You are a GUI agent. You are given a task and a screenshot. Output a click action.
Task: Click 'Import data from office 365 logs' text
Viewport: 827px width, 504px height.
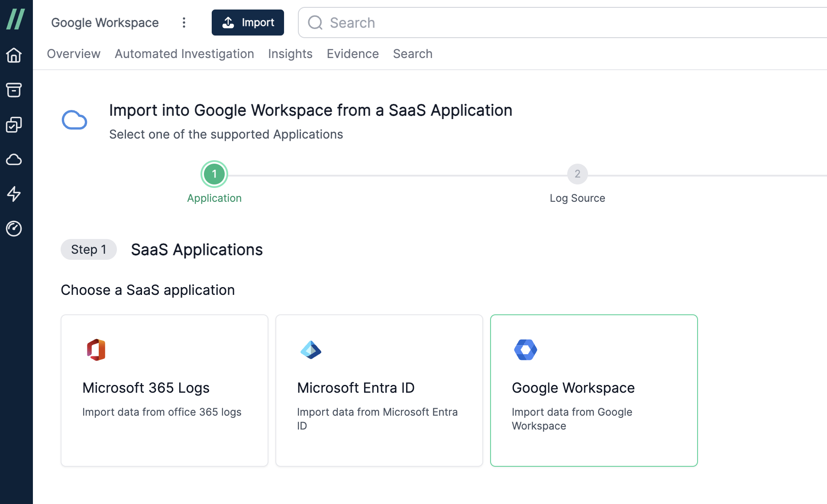(162, 412)
